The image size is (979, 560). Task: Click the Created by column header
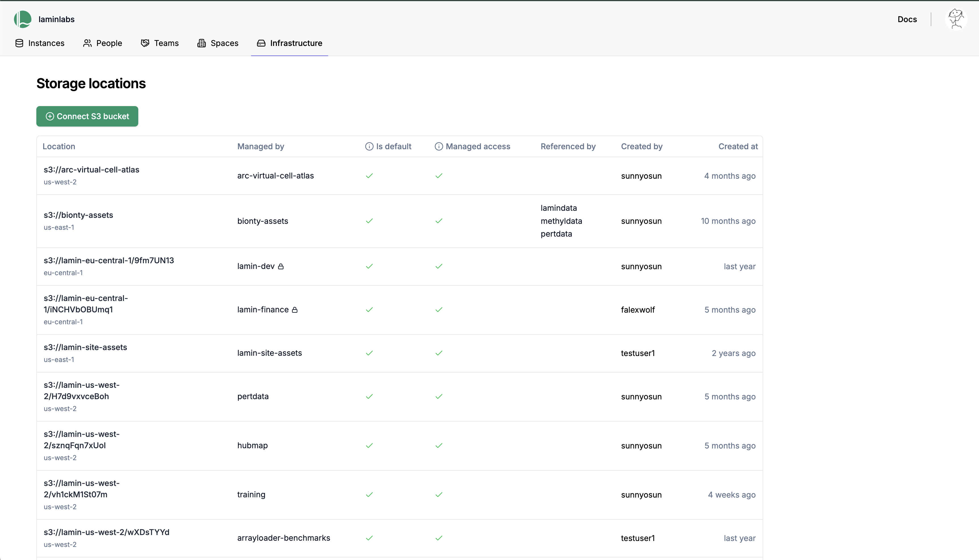(641, 147)
